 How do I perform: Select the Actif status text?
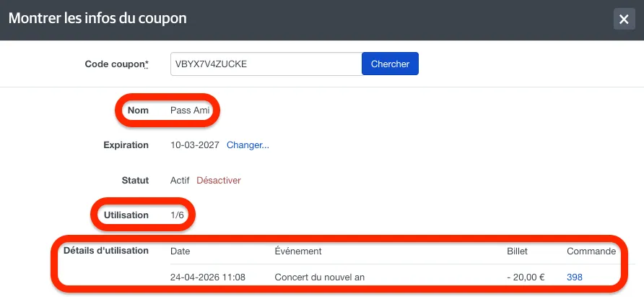180,181
